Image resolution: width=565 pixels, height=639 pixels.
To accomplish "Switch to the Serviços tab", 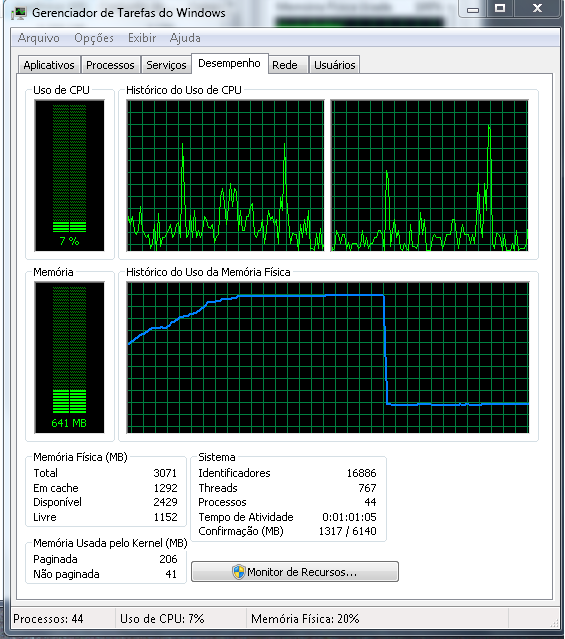I will tap(166, 65).
